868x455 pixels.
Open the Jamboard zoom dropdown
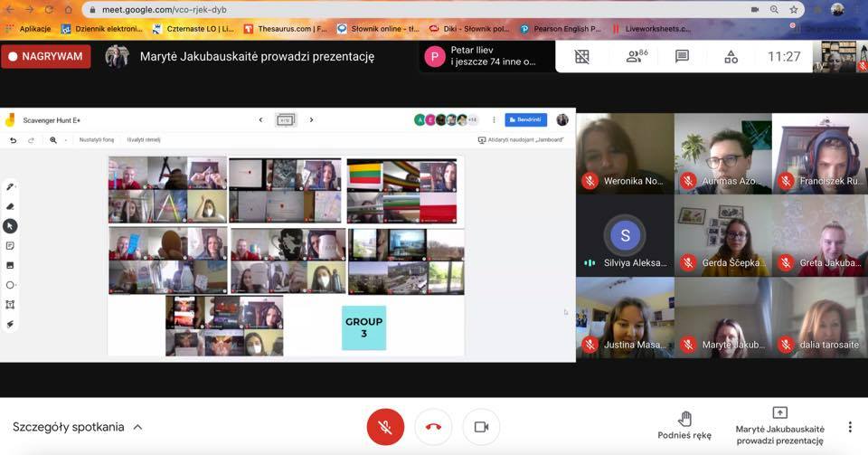pos(54,140)
